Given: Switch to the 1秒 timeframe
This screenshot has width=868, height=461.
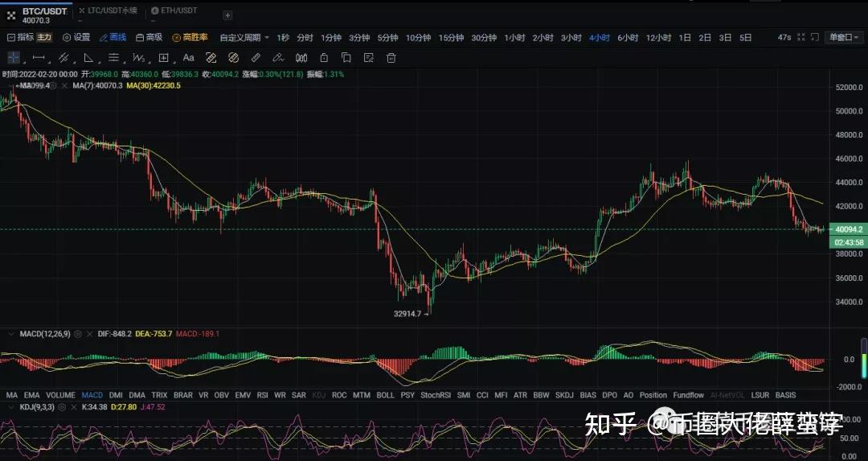Looking at the screenshot, I should pos(283,38).
